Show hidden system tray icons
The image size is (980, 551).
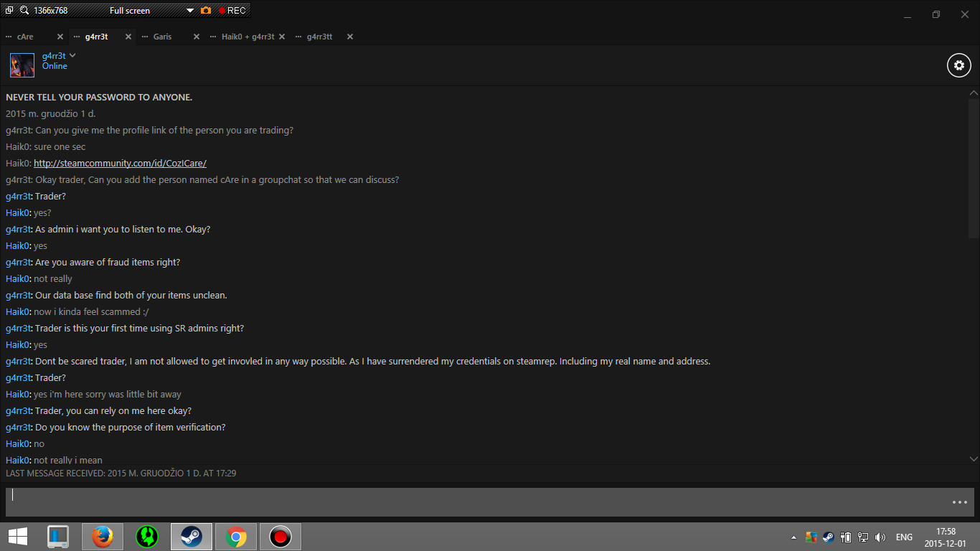tap(793, 537)
